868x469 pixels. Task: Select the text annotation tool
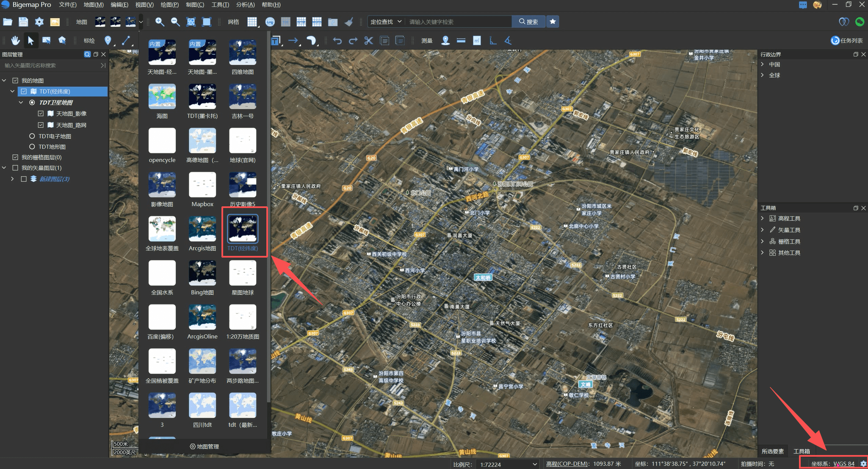coord(276,40)
